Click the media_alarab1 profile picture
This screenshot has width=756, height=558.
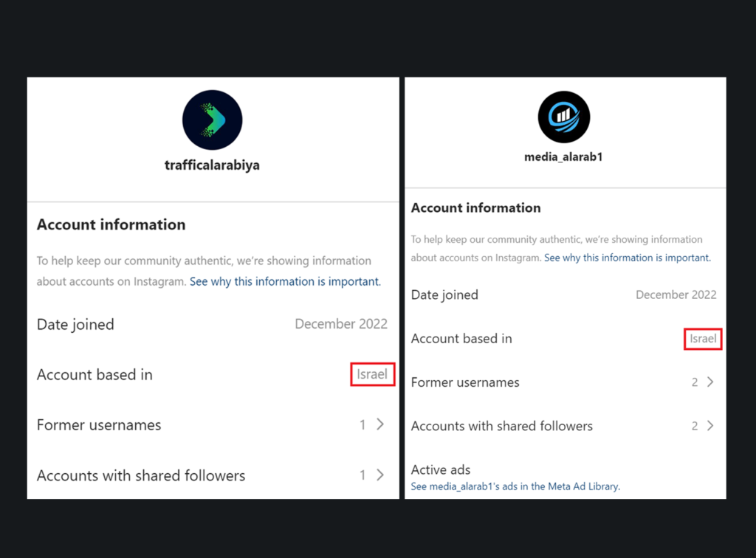(x=563, y=117)
